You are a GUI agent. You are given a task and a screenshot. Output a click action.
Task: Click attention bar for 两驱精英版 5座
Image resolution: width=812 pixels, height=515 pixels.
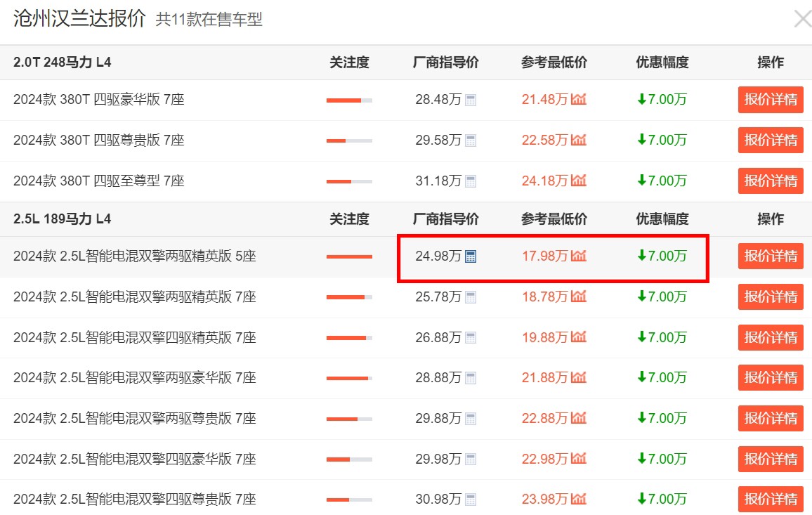pos(349,256)
